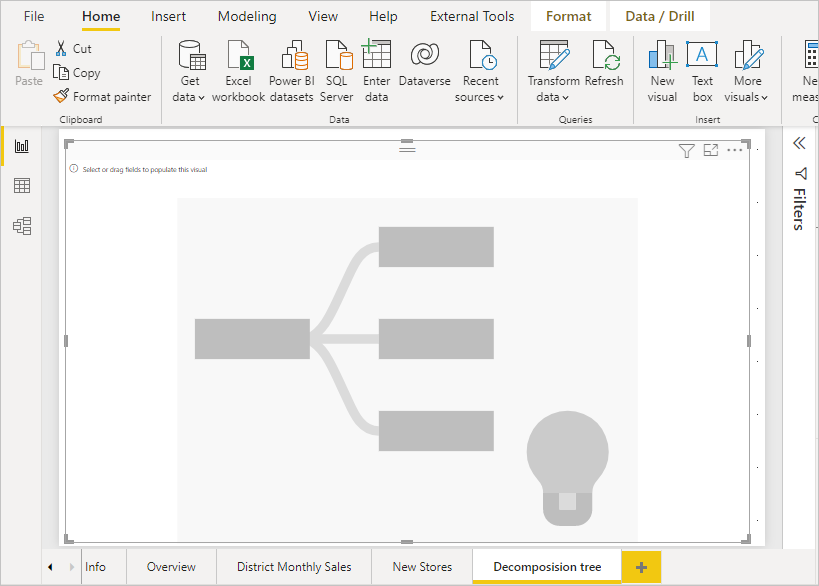This screenshot has height=586, width=819.
Task: Click the visual's top drag handle
Action: 407,149
